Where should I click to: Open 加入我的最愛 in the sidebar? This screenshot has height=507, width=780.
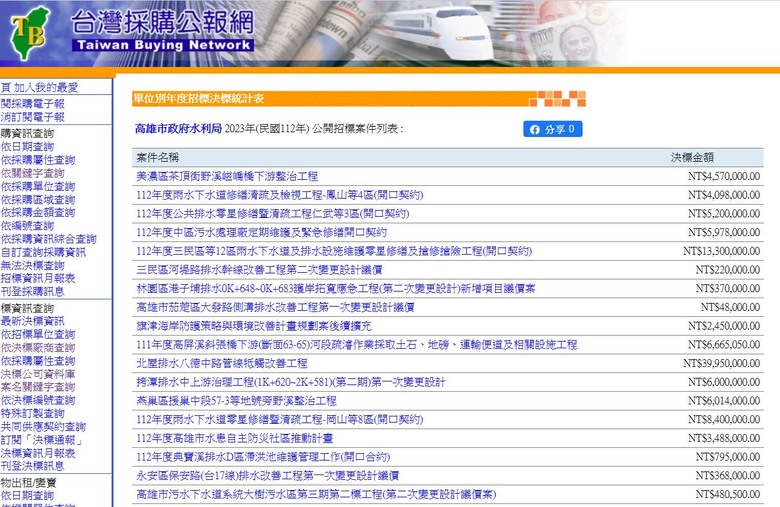45,88
